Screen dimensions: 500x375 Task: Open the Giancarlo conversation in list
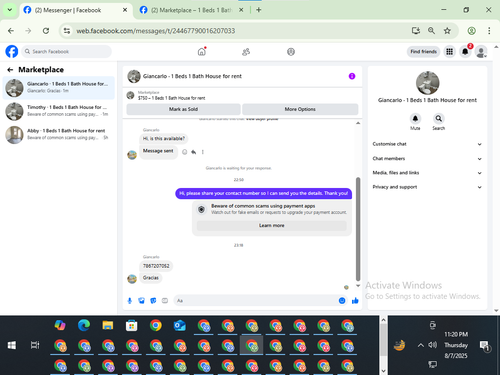coord(59,88)
